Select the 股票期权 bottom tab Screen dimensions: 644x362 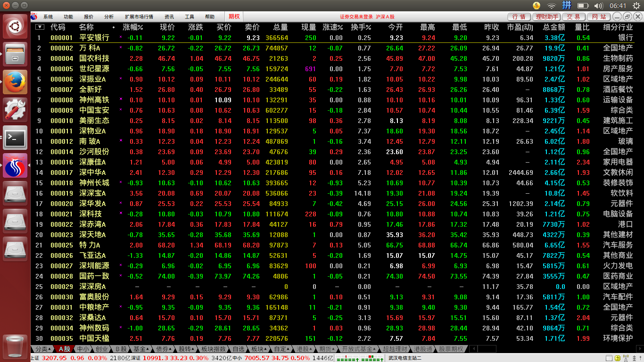[451, 349]
